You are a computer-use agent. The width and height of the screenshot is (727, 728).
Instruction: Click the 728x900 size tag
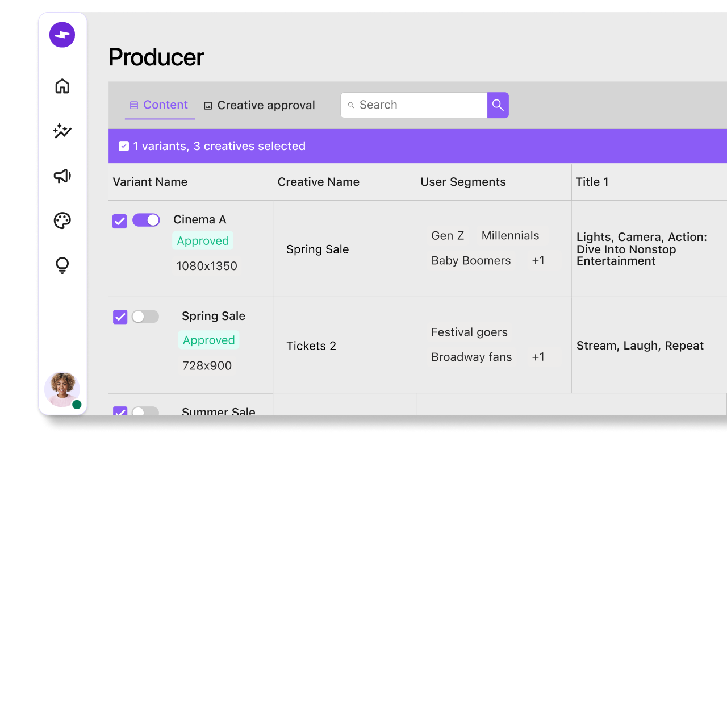(207, 366)
